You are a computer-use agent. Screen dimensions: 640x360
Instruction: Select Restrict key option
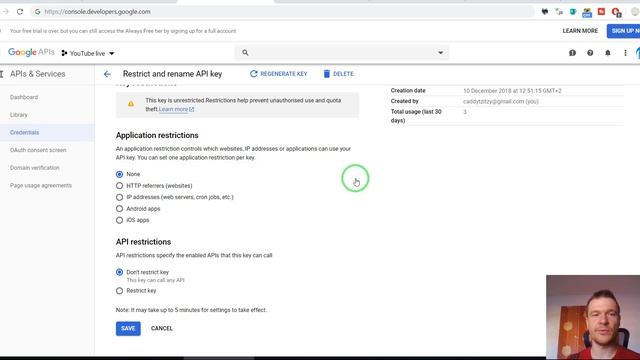pos(119,291)
